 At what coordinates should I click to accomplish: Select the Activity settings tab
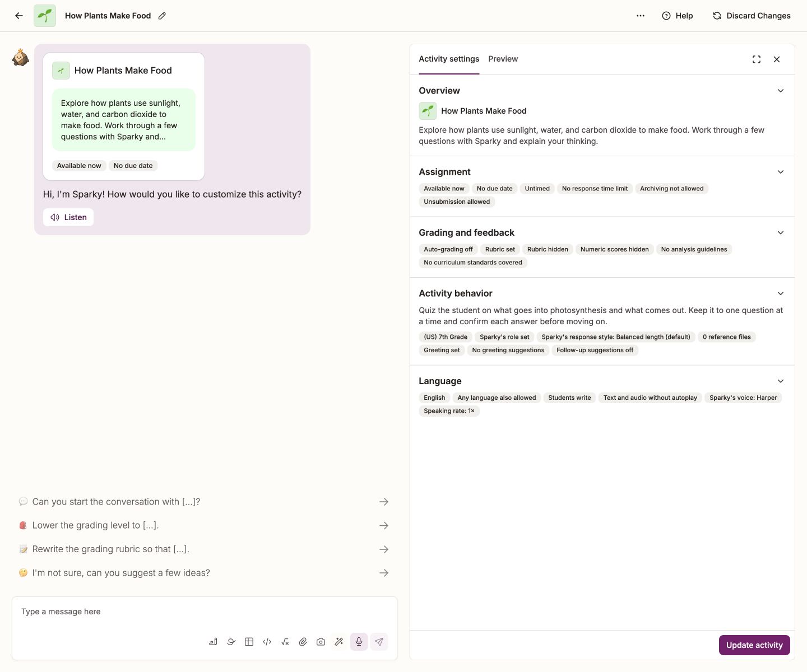coord(449,59)
